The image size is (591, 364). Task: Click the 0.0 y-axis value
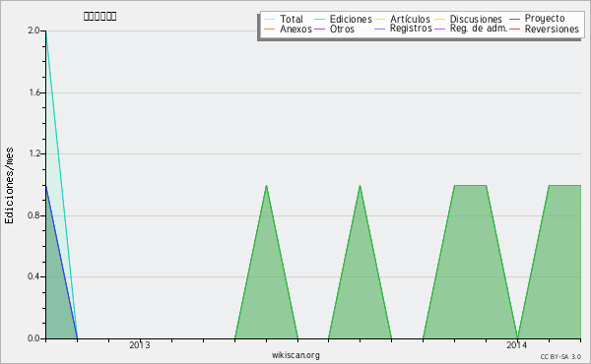(33, 338)
